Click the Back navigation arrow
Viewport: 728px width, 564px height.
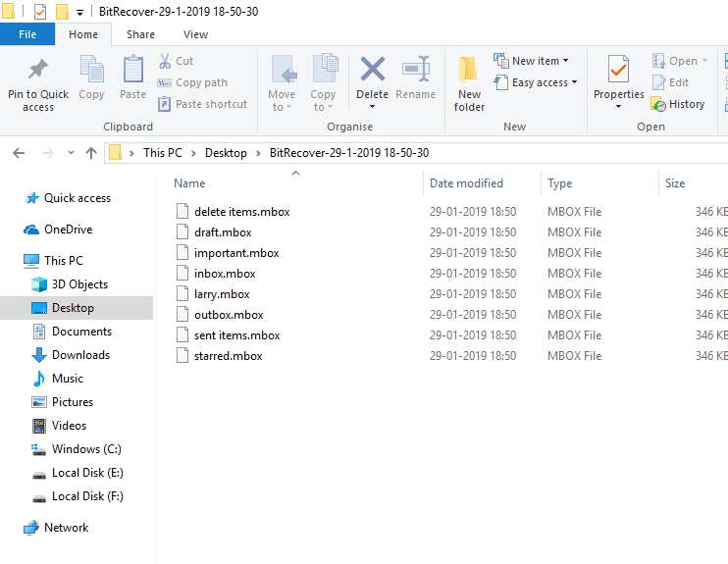tap(19, 153)
